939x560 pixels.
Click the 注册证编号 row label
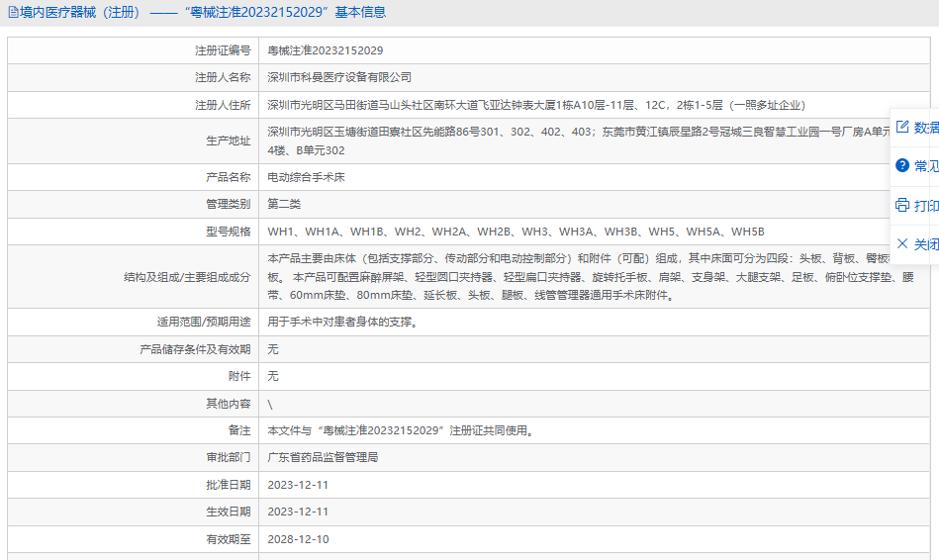[223, 50]
